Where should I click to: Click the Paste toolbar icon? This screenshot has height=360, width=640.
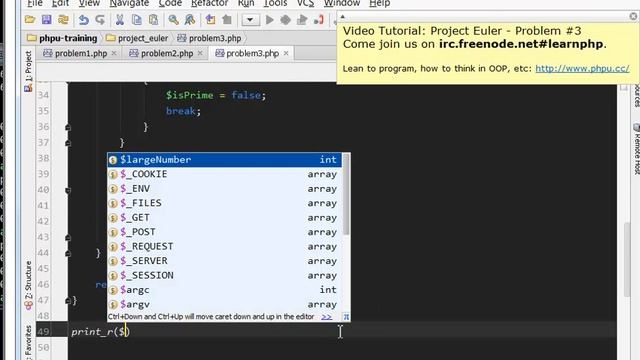point(153,20)
